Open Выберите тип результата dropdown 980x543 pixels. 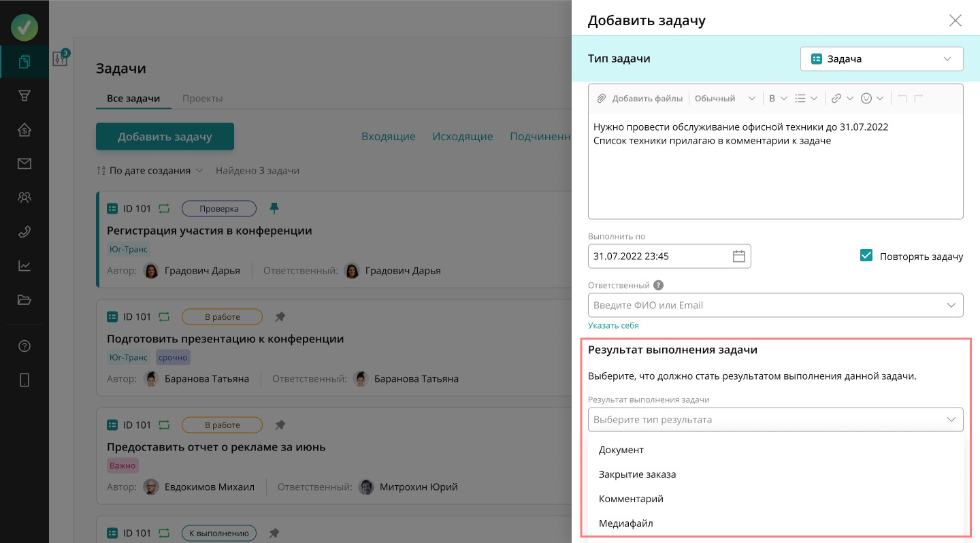[x=776, y=419]
